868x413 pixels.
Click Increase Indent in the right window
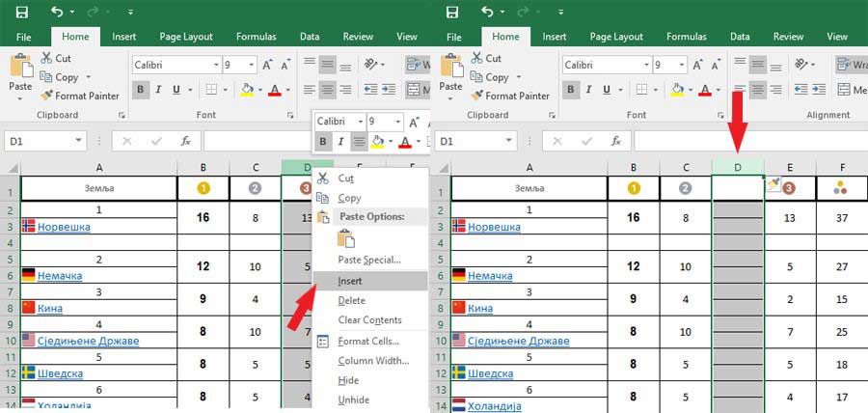coord(819,89)
